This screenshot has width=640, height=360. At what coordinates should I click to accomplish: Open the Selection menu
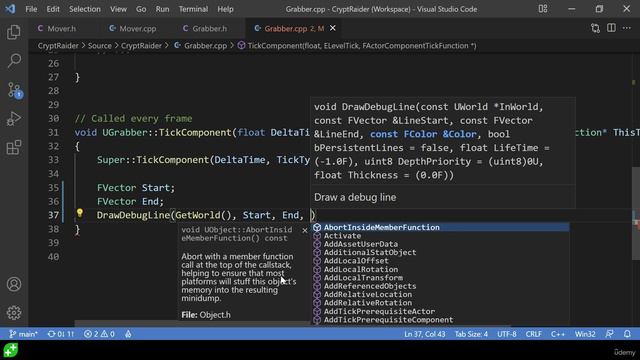[84, 9]
